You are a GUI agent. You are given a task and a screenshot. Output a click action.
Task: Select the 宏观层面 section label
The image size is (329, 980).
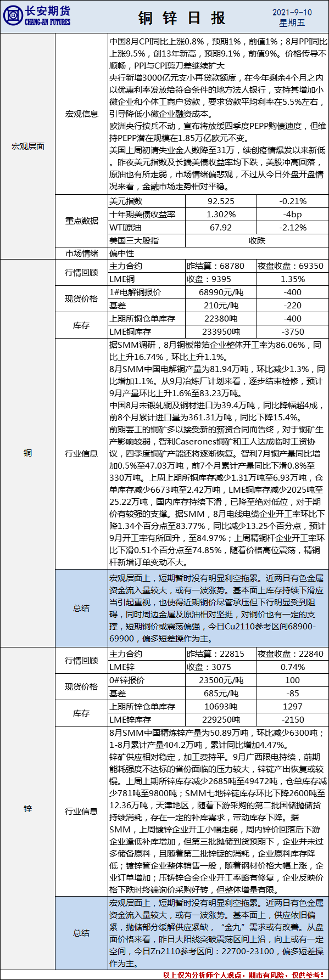[x=27, y=147]
